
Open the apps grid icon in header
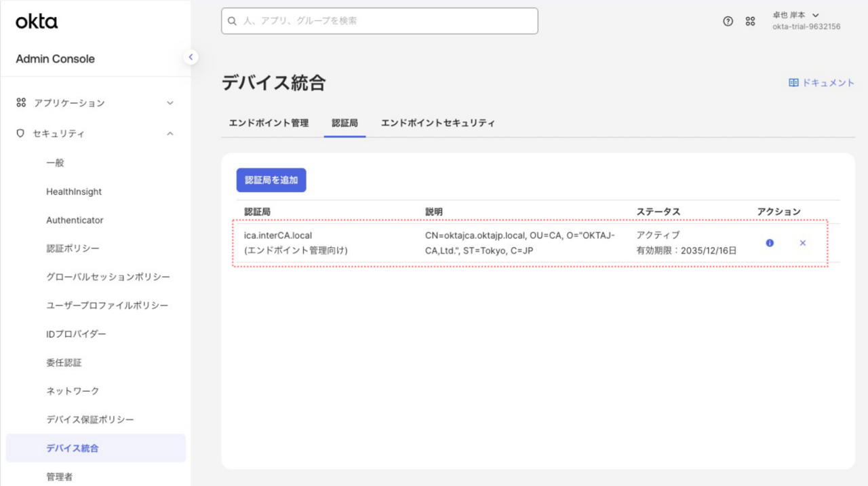pos(750,21)
